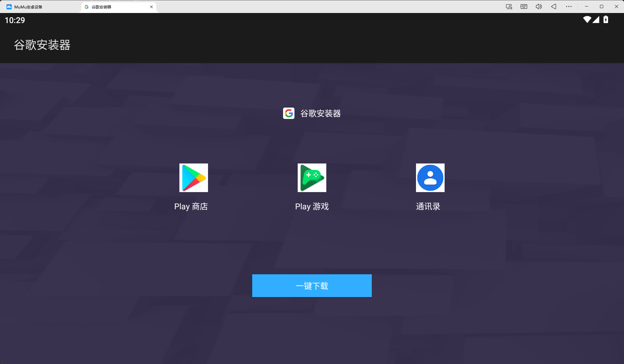Click the 一键下载 download button
Screen dimensions: 624x364
[312, 286]
